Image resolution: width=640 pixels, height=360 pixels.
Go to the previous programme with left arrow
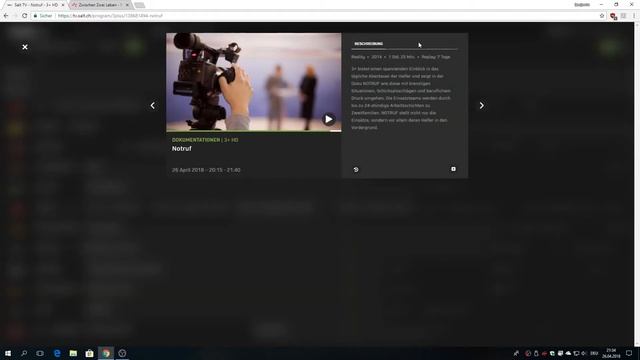(x=153, y=105)
